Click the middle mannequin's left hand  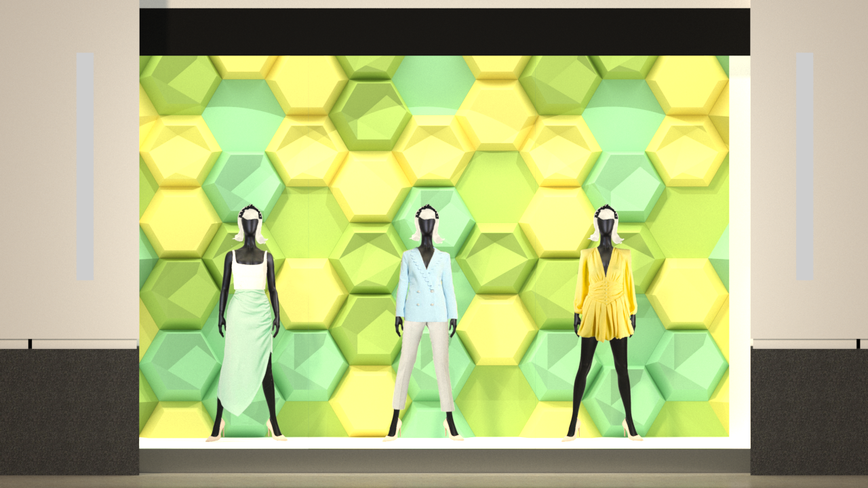point(452,327)
